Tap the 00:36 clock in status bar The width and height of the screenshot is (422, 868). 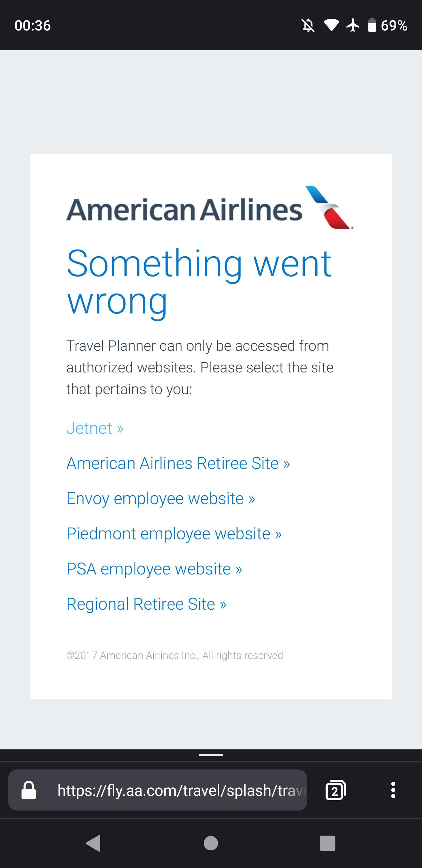pos(33,26)
